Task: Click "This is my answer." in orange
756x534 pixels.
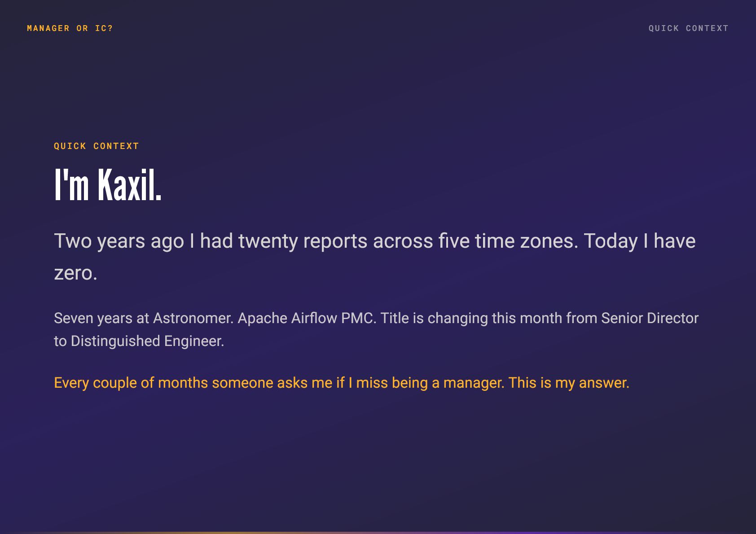Action: coord(569,383)
